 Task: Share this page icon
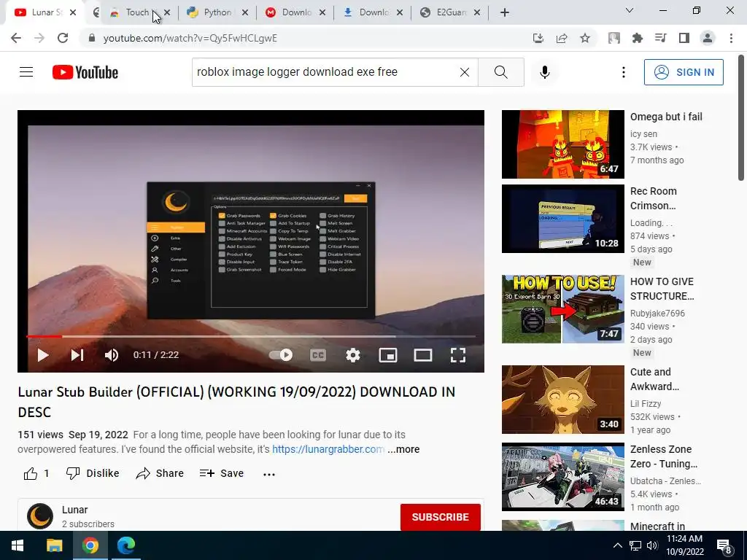pyautogui.click(x=562, y=38)
